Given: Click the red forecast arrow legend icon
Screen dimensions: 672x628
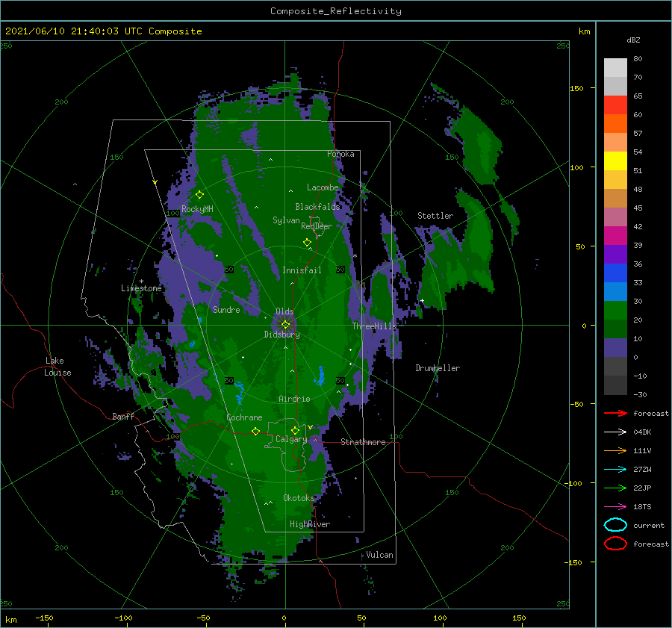Looking at the screenshot, I should click(615, 413).
